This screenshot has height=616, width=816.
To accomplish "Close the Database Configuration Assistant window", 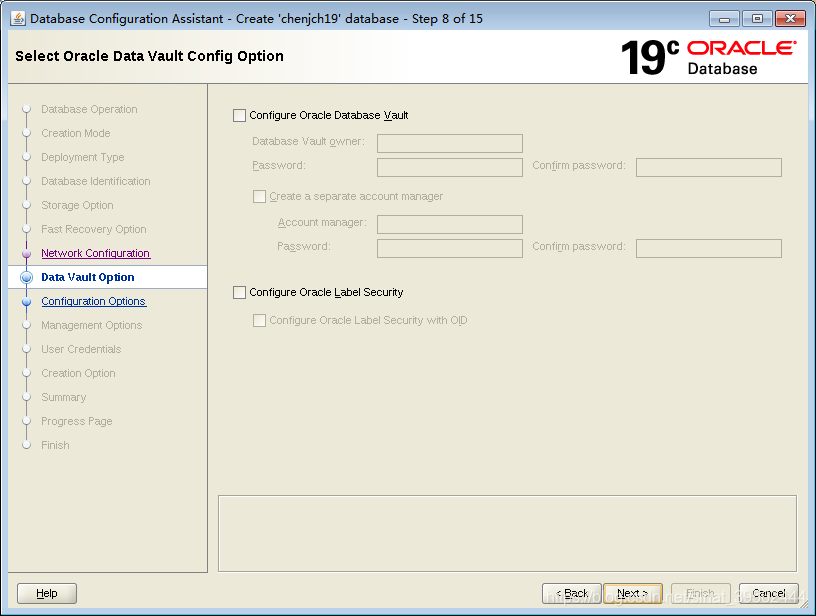I will click(790, 19).
